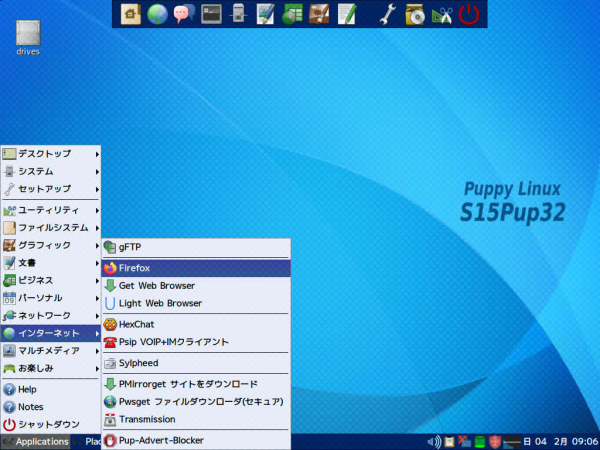Open the home folder icon in top dock
The width and height of the screenshot is (600, 450).
point(130,14)
